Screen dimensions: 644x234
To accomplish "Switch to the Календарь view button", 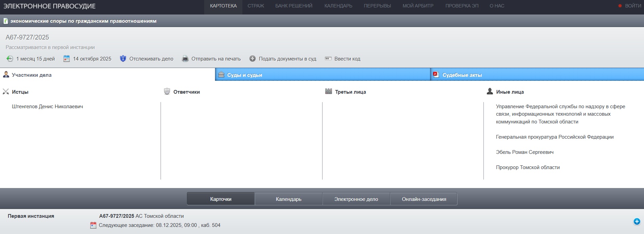I will [288, 199].
